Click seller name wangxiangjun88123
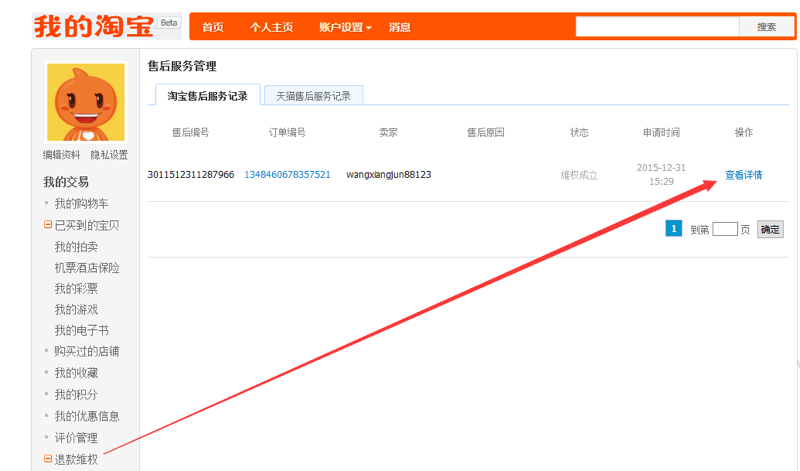 pos(389,175)
